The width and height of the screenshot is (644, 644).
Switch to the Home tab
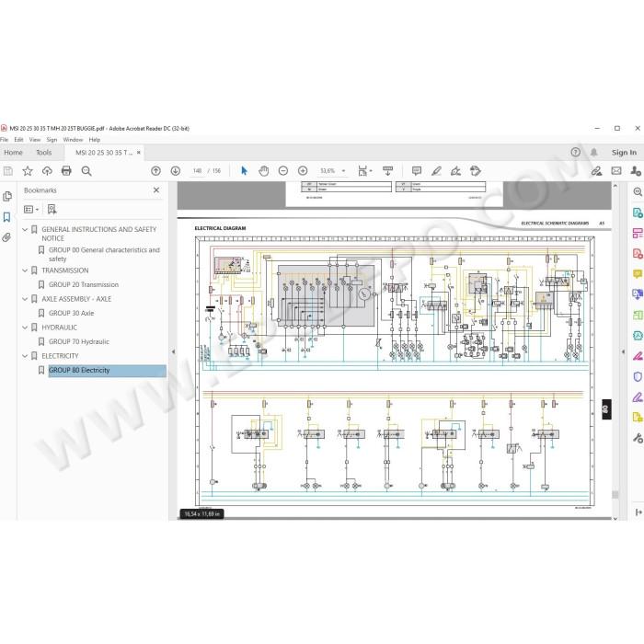click(13, 153)
